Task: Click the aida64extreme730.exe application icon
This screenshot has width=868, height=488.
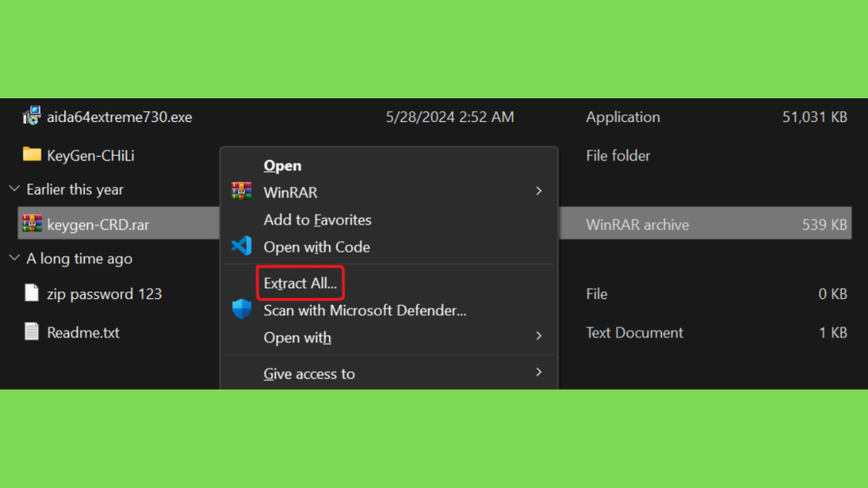Action: tap(31, 116)
